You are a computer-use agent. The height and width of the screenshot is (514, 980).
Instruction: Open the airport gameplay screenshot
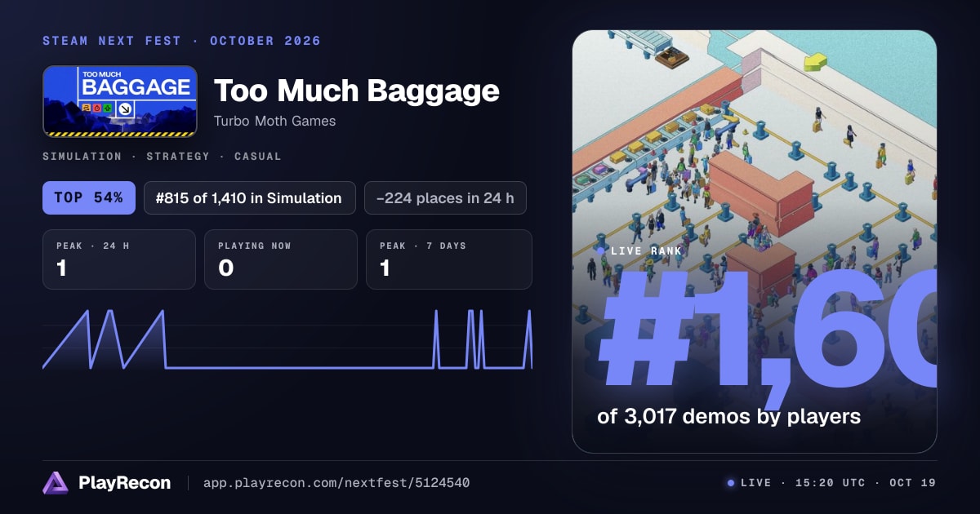pyautogui.click(x=755, y=241)
